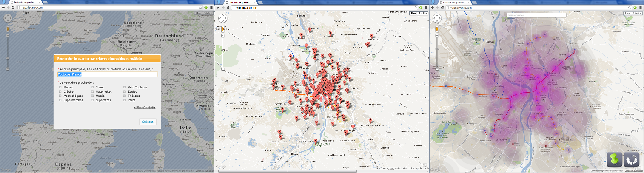Zoom in with plus button on the middle map
The width and height of the screenshot is (644, 173).
point(223,35)
